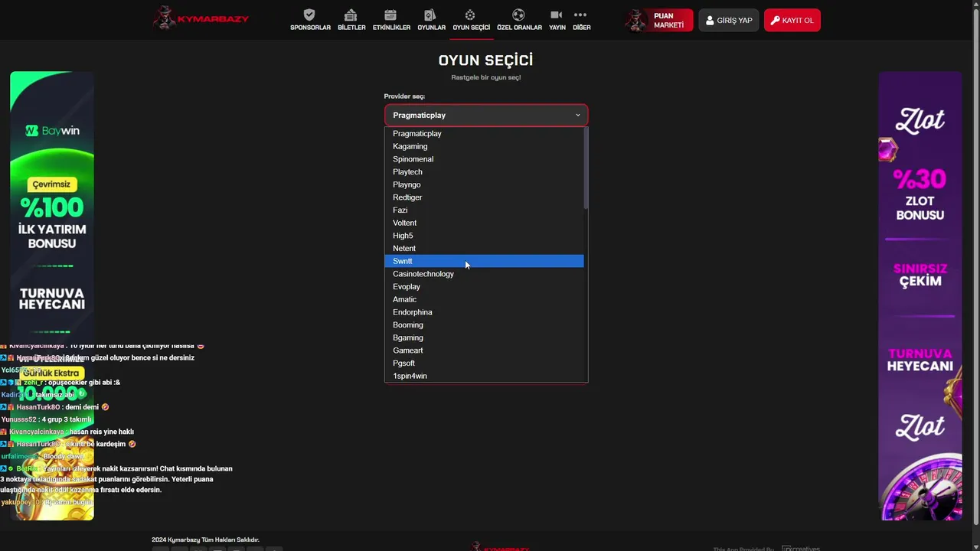Image resolution: width=980 pixels, height=551 pixels.
Task: Choose highlighted Swntt provider option
Action: click(x=484, y=261)
